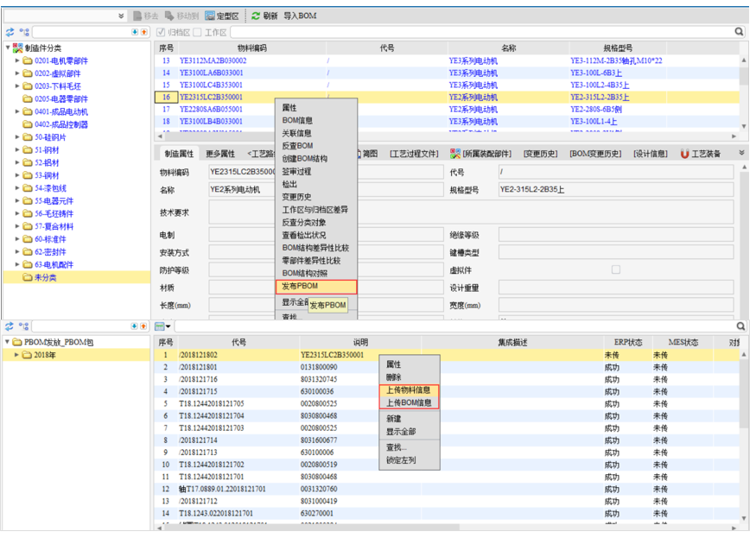Click the refresh icon above the 制造件分类 tree
This screenshot has width=756, height=538.
pos(10,32)
